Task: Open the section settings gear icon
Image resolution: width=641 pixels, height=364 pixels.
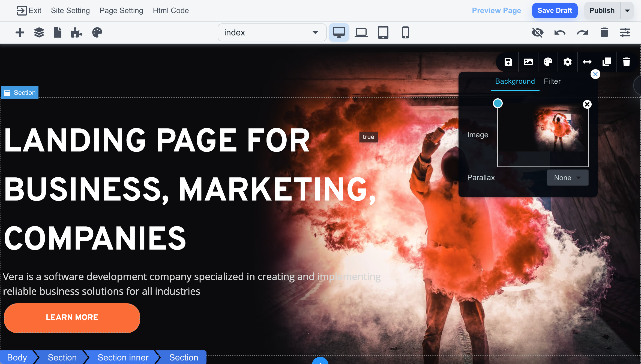Action: (567, 62)
